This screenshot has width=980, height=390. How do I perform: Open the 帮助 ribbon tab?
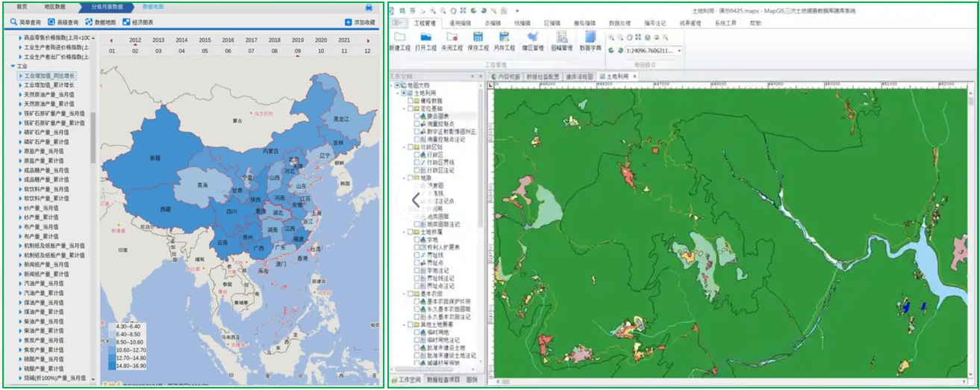(x=756, y=23)
